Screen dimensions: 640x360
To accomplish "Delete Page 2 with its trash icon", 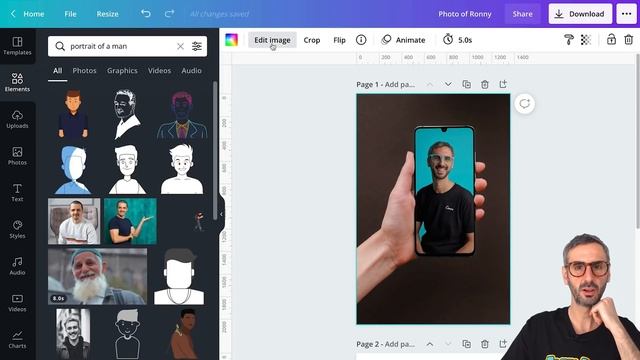I will [x=484, y=344].
